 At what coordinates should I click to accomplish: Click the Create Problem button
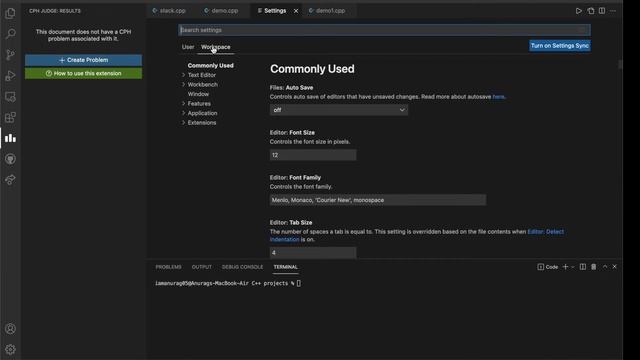[84, 60]
